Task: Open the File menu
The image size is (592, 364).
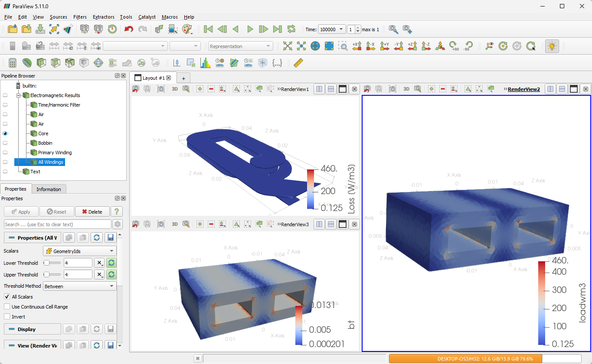Action: 8,17
